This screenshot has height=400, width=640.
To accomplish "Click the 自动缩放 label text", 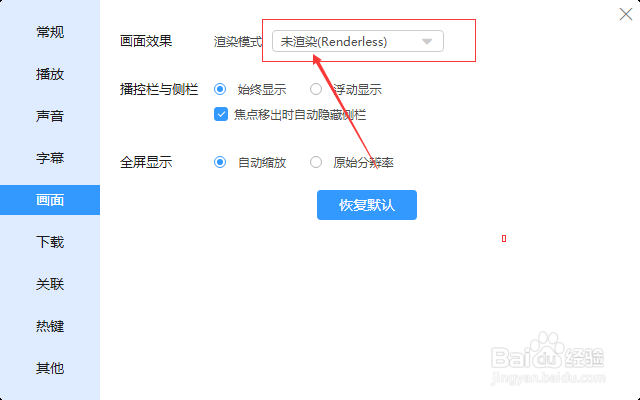I will pos(262,162).
